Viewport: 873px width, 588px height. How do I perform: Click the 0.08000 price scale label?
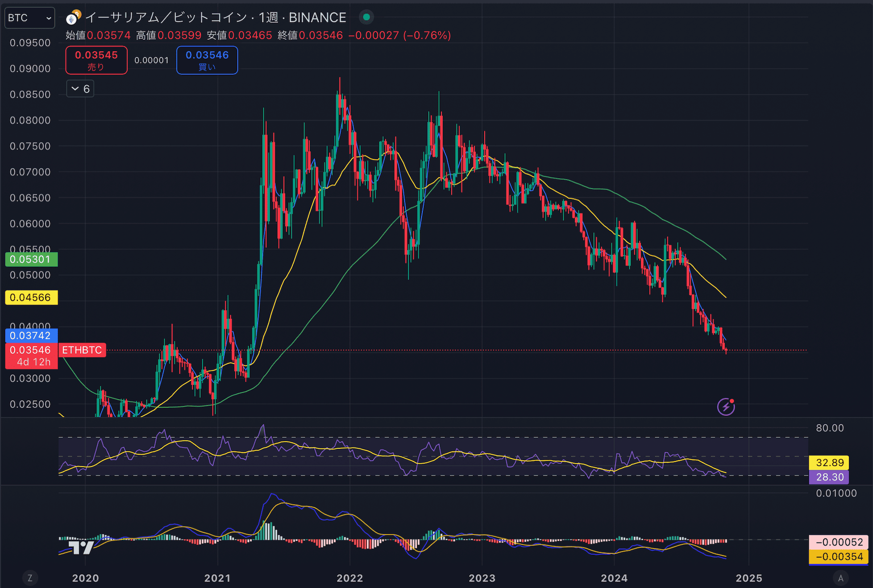pos(30,120)
